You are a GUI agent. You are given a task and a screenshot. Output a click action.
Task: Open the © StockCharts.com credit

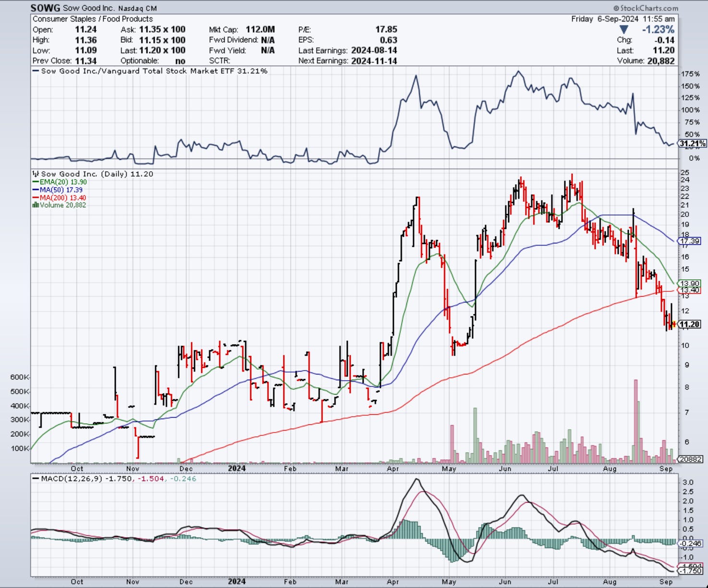[x=646, y=8]
